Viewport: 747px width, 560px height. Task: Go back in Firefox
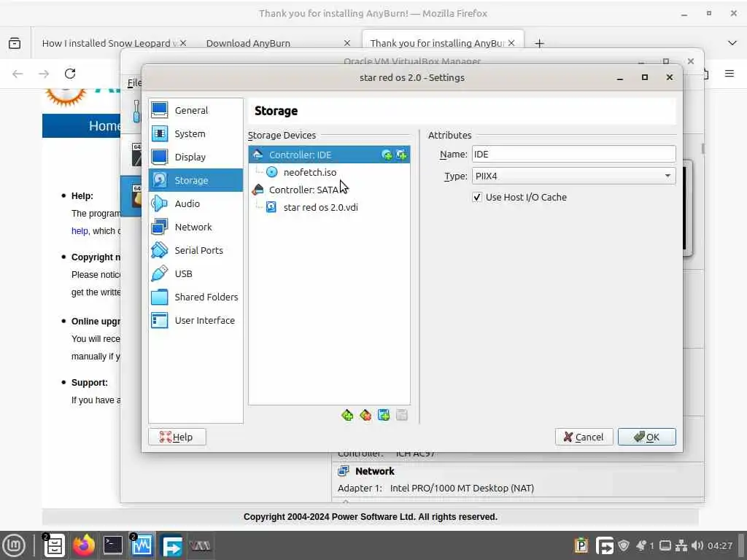pos(18,74)
